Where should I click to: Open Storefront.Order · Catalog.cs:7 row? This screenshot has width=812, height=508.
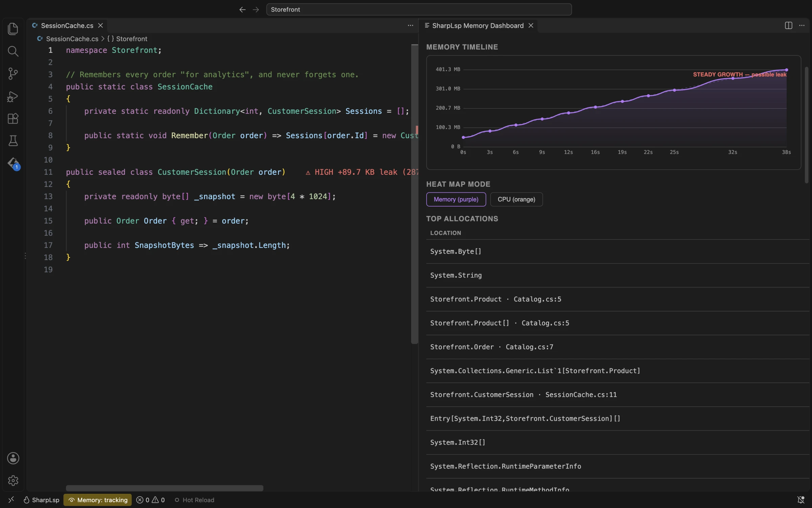pos(617,347)
